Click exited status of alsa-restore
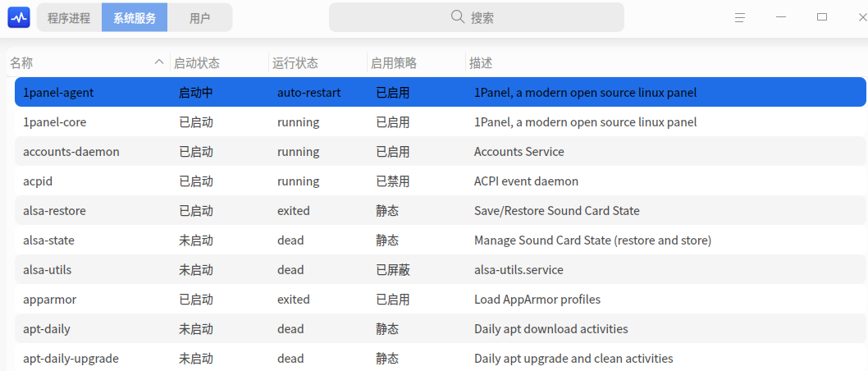 [x=294, y=210]
